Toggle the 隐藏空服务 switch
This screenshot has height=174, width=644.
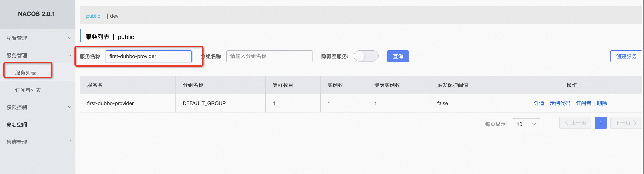click(x=366, y=56)
